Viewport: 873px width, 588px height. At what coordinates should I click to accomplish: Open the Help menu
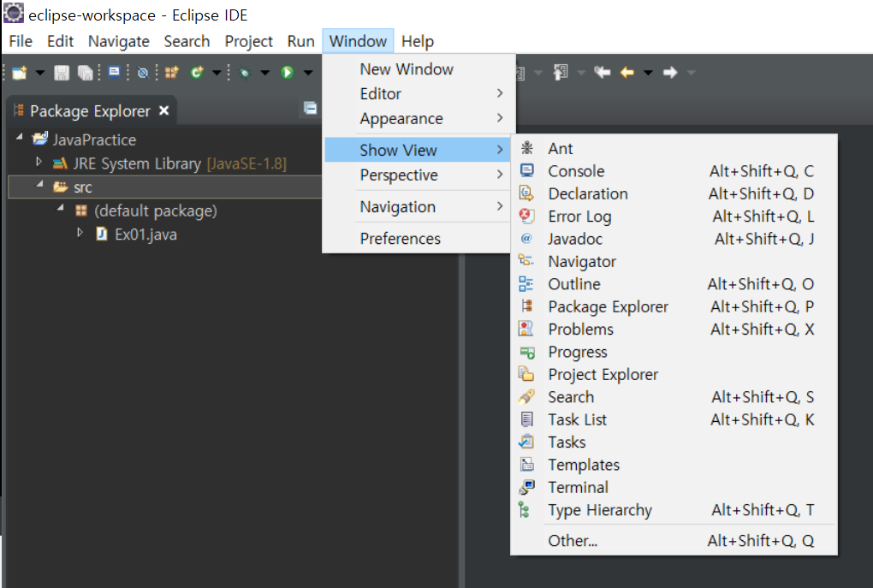click(x=418, y=41)
